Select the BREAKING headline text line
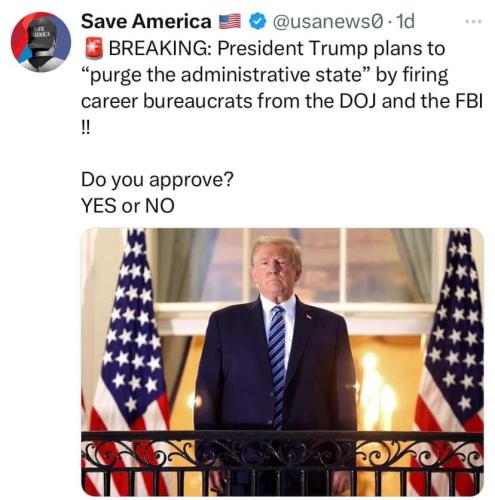495x500 pixels. (277, 49)
